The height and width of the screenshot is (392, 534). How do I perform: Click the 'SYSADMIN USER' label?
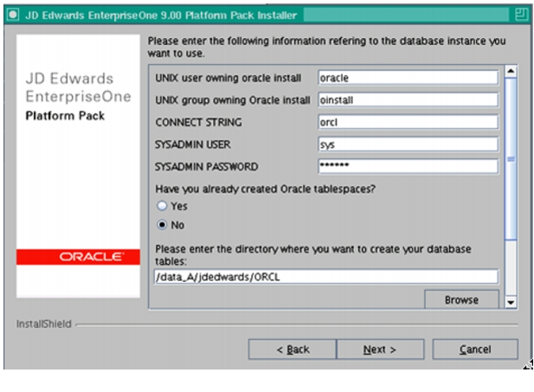click(x=193, y=145)
